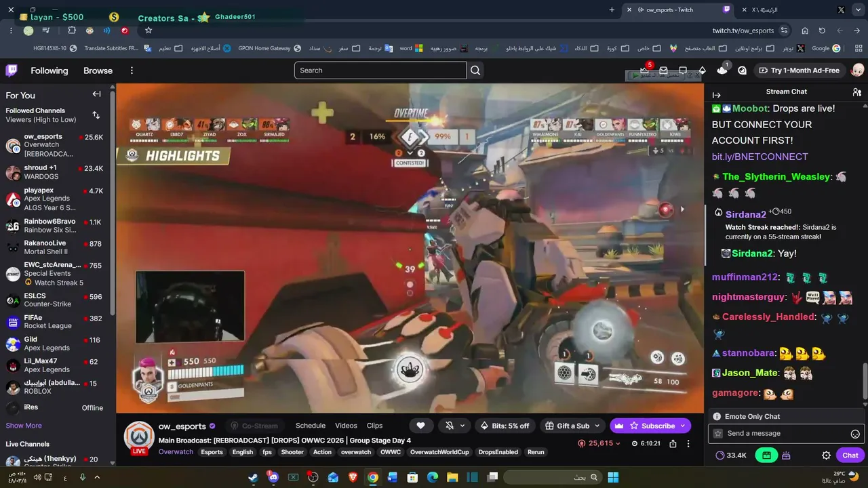
Task: Open stream more-options menu beside share
Action: (688, 444)
